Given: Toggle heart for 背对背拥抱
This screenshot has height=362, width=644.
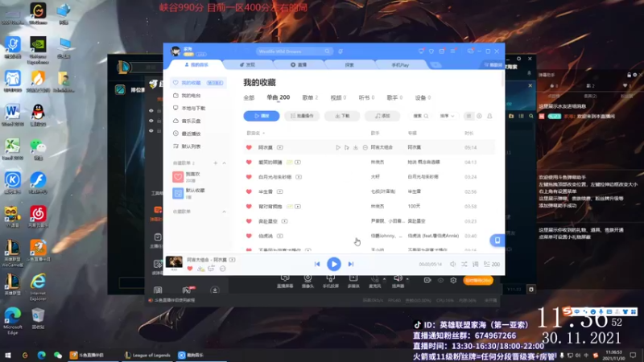Looking at the screenshot, I should [x=249, y=207].
